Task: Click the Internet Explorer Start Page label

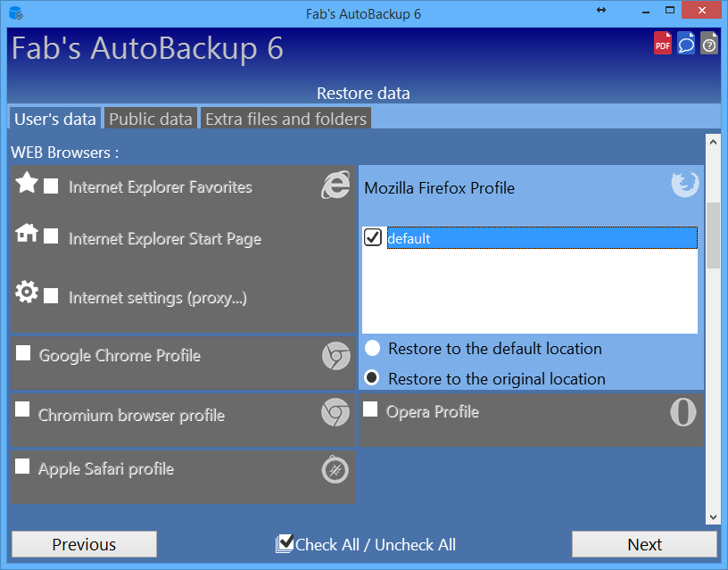Action: [x=165, y=239]
